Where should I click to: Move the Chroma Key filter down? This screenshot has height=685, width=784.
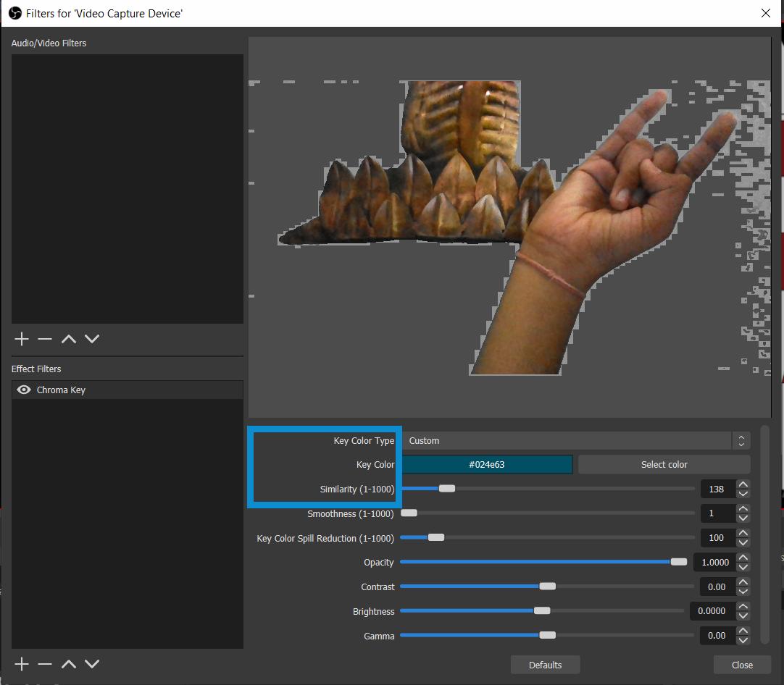[x=91, y=663]
